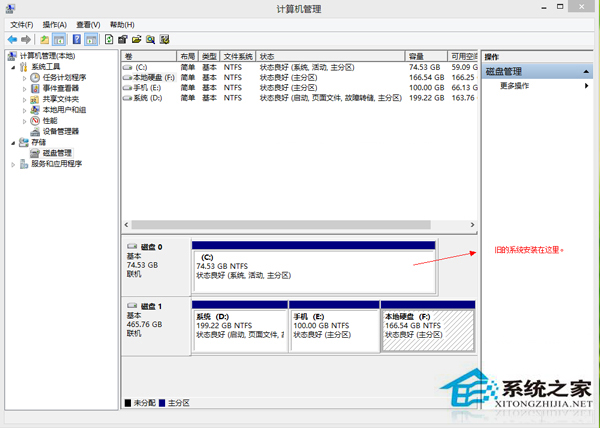Expand the 事件查看器 node arrow

pos(24,89)
